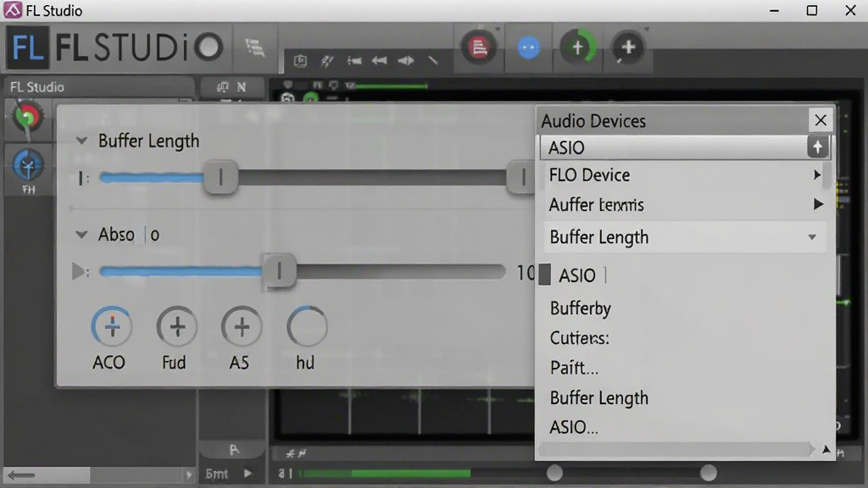Toggle the ASIO checkbox item
Screen dimensions: 868x488
545,274
